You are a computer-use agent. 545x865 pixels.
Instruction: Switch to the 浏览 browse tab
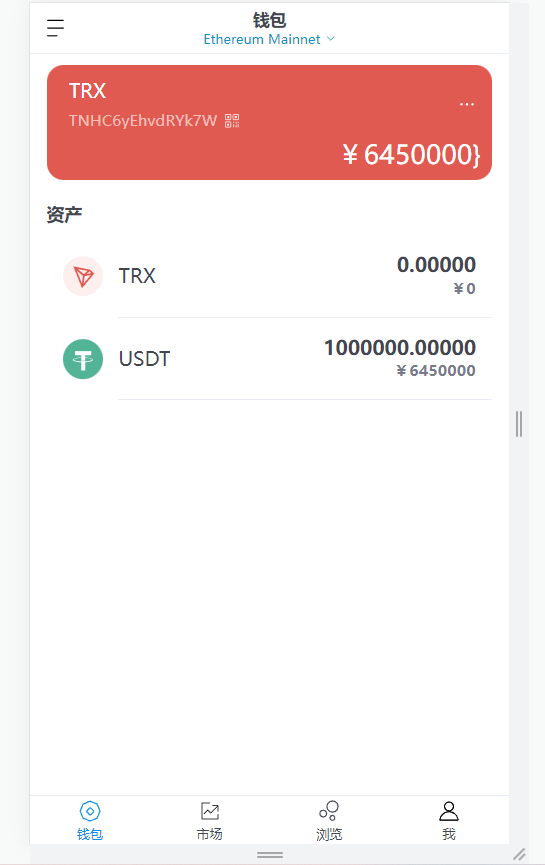(x=329, y=821)
